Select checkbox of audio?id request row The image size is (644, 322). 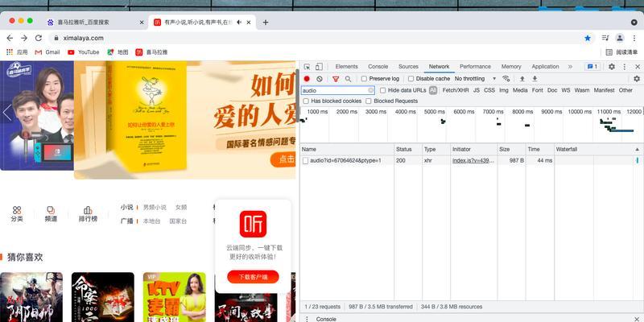coord(305,160)
